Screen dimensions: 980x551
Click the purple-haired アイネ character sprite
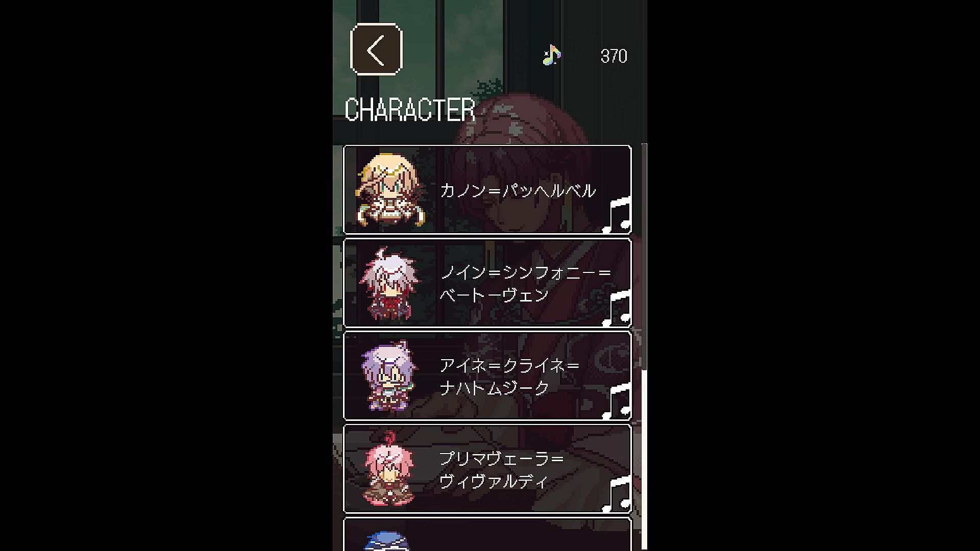click(x=388, y=376)
